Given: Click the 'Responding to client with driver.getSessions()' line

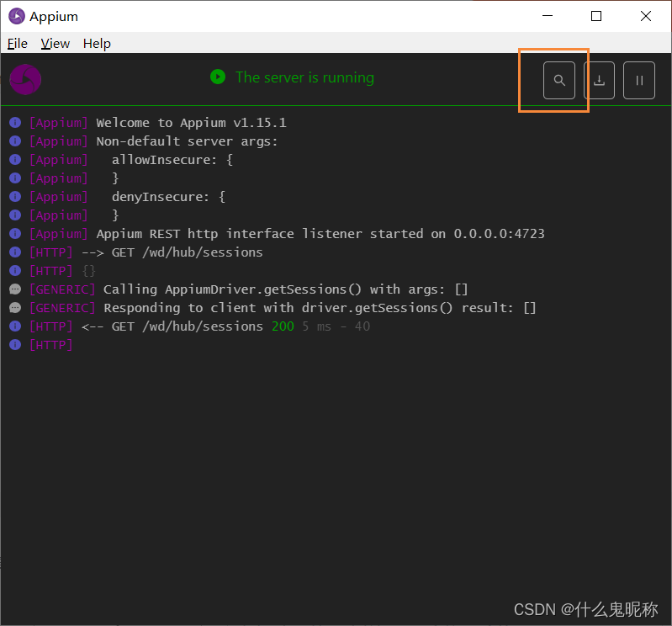Looking at the screenshot, I should 320,308.
